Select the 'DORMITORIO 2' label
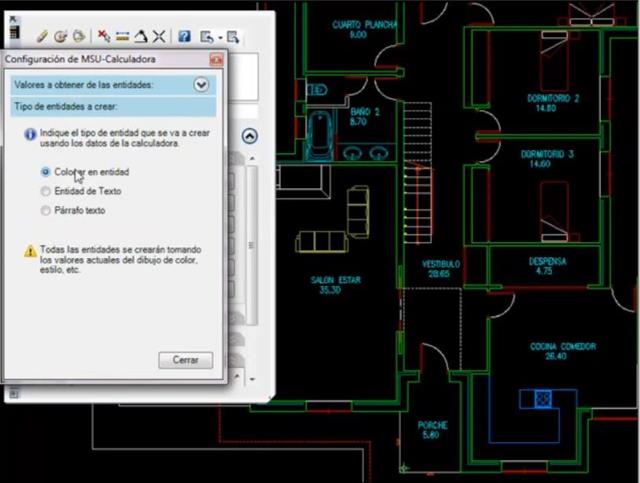Viewport: 640px width, 483px height. coord(553,98)
